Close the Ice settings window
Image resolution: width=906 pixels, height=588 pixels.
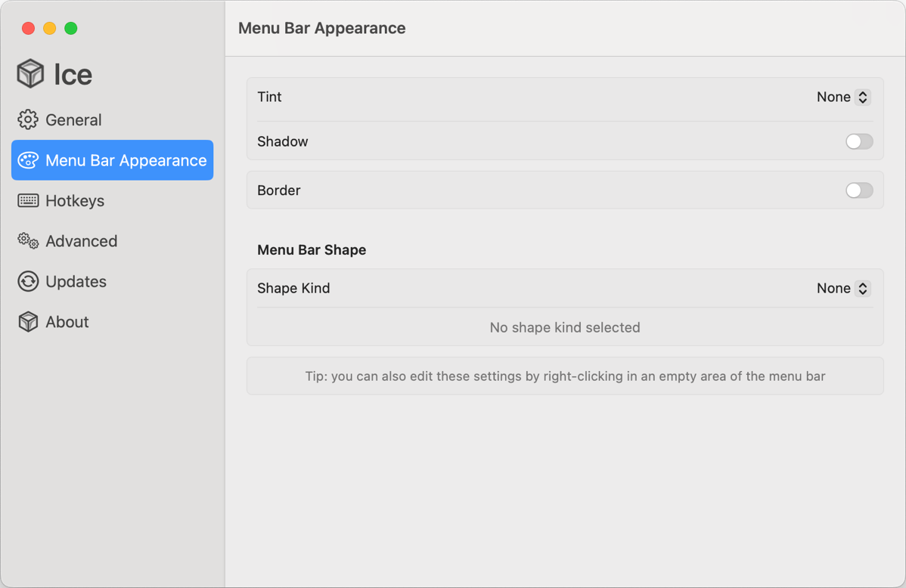[28, 28]
